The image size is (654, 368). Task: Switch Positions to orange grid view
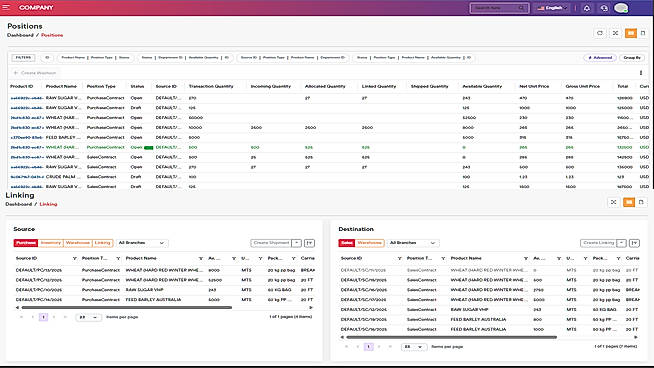(x=631, y=33)
